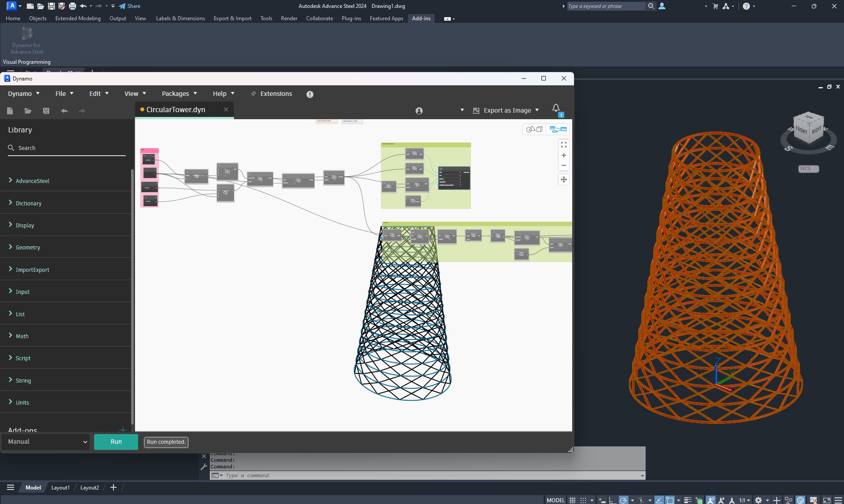The width and height of the screenshot is (844, 504).
Task: Undo in the Advance Steel title bar
Action: click(x=83, y=6)
